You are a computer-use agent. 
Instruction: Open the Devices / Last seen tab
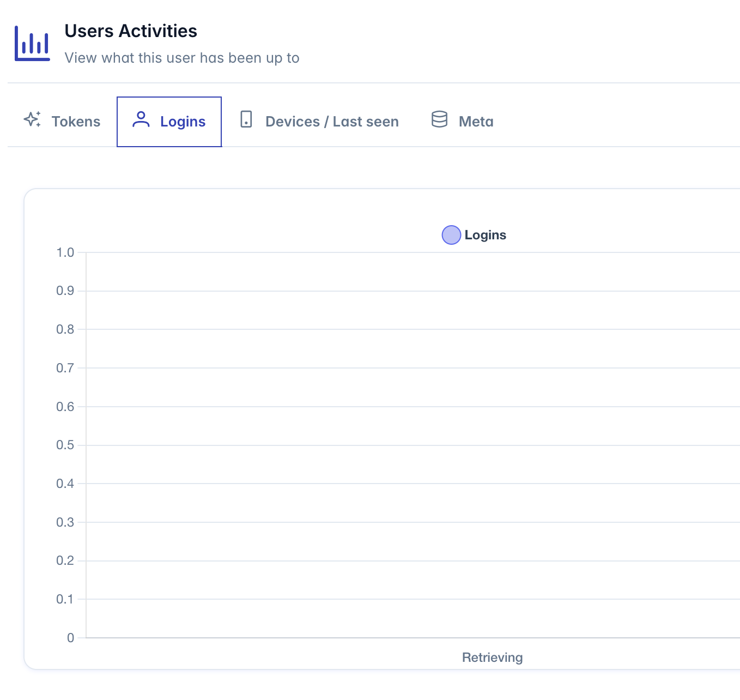click(x=319, y=122)
